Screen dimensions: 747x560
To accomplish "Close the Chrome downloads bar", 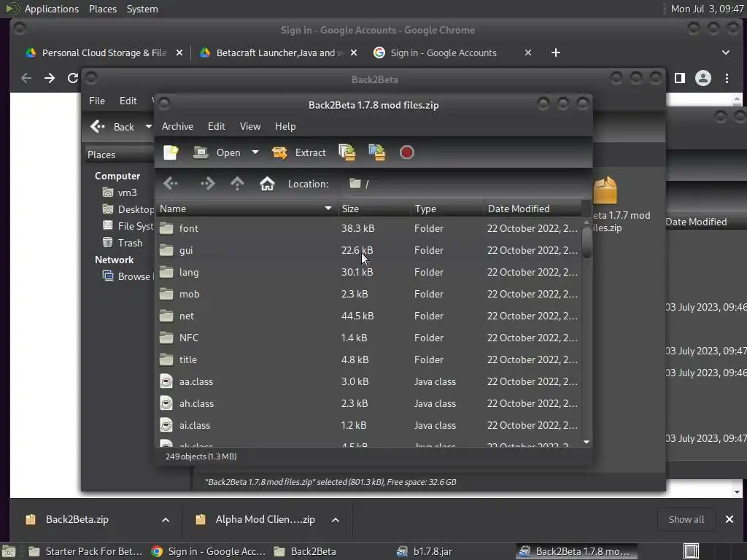I will (729, 519).
